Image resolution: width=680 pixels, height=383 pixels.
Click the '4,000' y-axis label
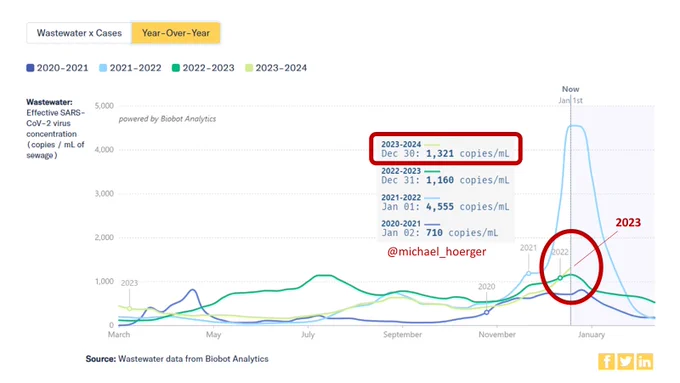(x=104, y=150)
